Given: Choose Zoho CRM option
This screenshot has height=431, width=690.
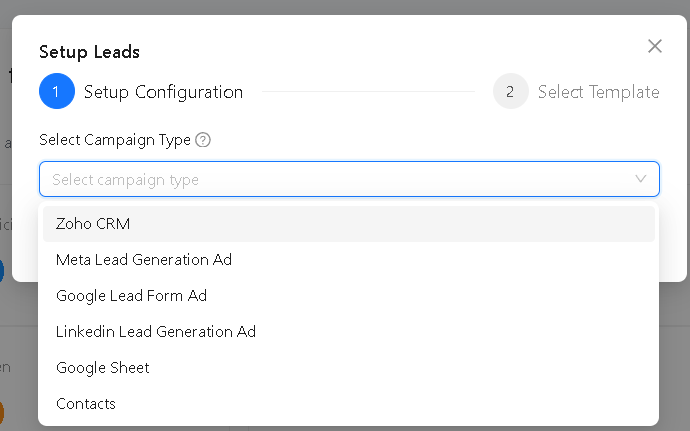Looking at the screenshot, I should (x=349, y=224).
